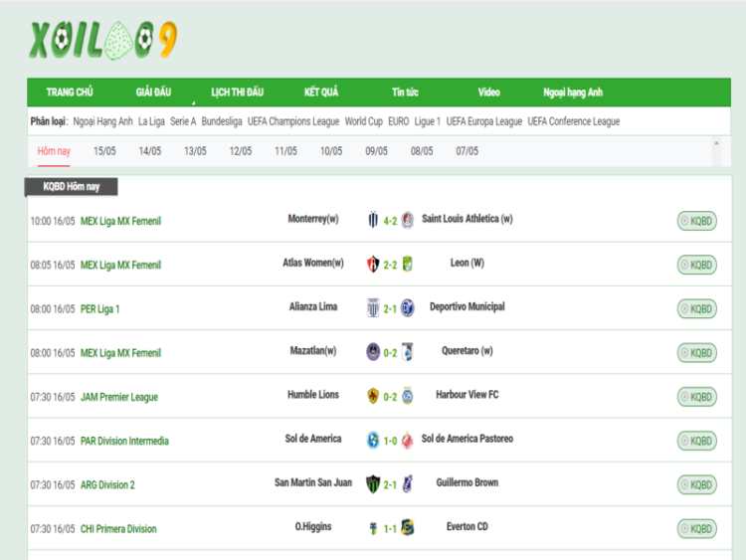Image resolution: width=746 pixels, height=560 pixels.
Task: Click the 4-2 score of Monterrey match
Action: [390, 221]
